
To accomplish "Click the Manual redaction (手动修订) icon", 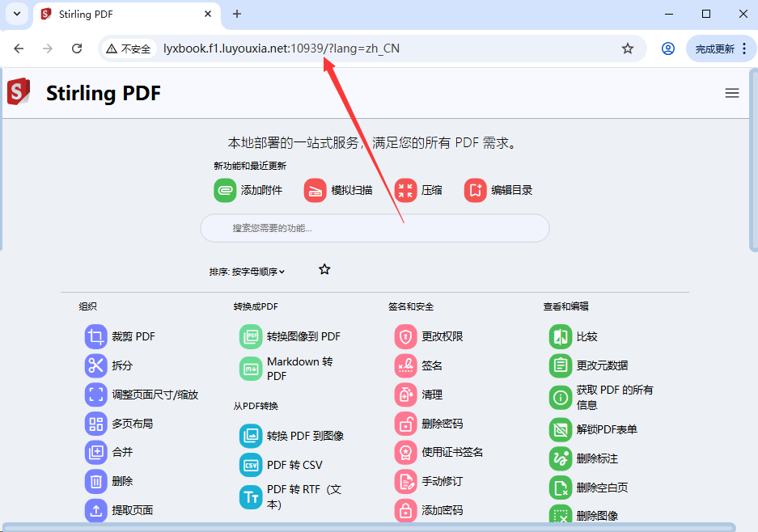I will tap(405, 481).
